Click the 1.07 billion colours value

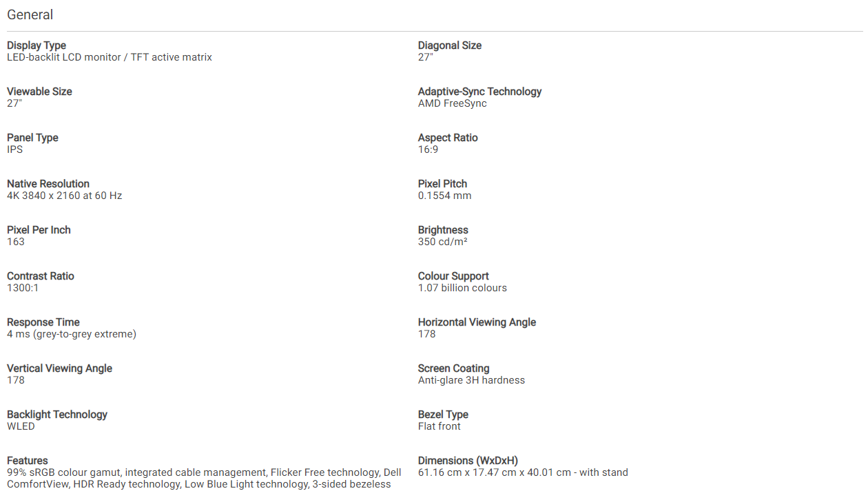point(462,288)
